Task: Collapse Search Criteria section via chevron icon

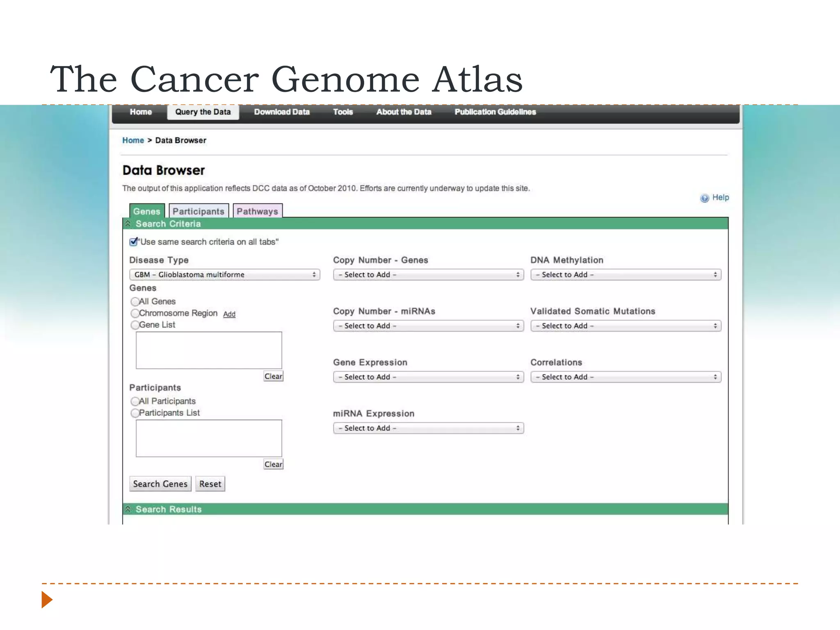Action: [x=128, y=224]
